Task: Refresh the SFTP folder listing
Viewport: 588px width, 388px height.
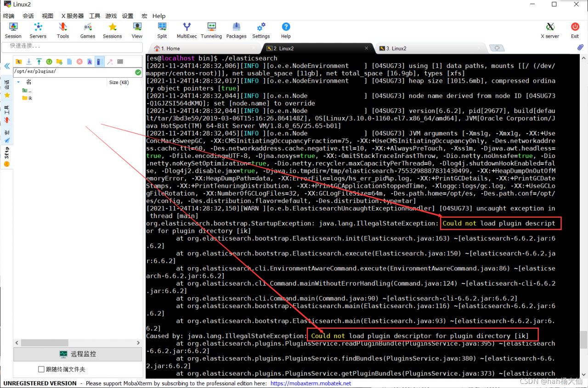Action: (49, 62)
